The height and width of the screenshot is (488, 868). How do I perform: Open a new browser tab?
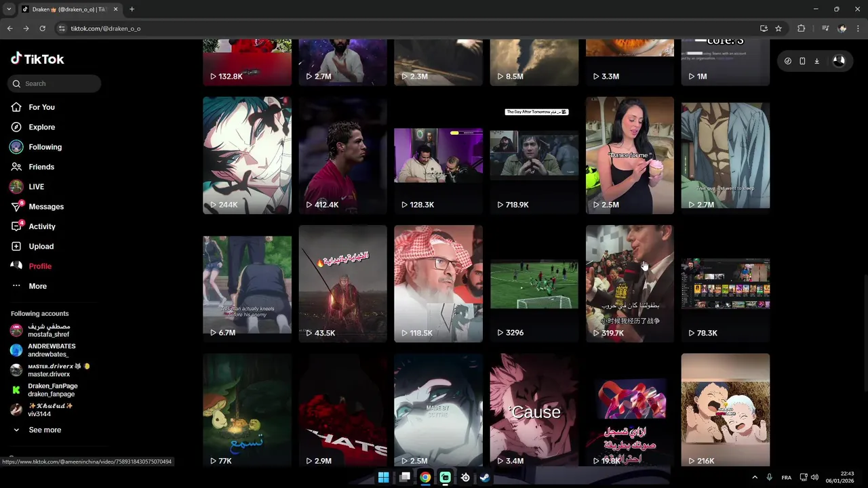132,9
